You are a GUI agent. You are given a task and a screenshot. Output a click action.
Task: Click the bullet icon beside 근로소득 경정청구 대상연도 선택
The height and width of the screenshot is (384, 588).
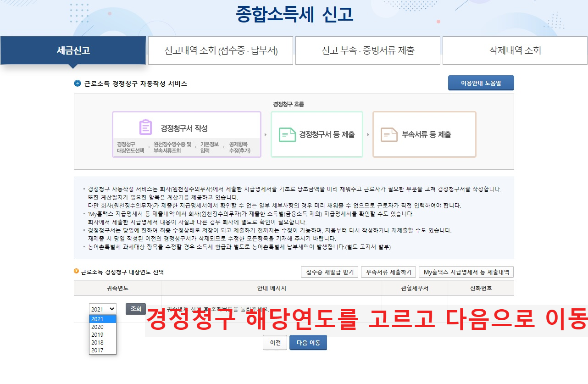76,271
